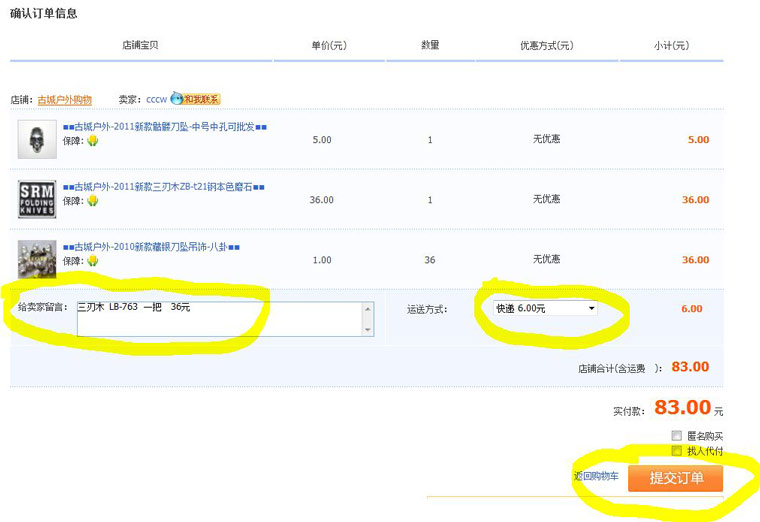Click the down arrow of the seller message scrollbar

coord(369,330)
